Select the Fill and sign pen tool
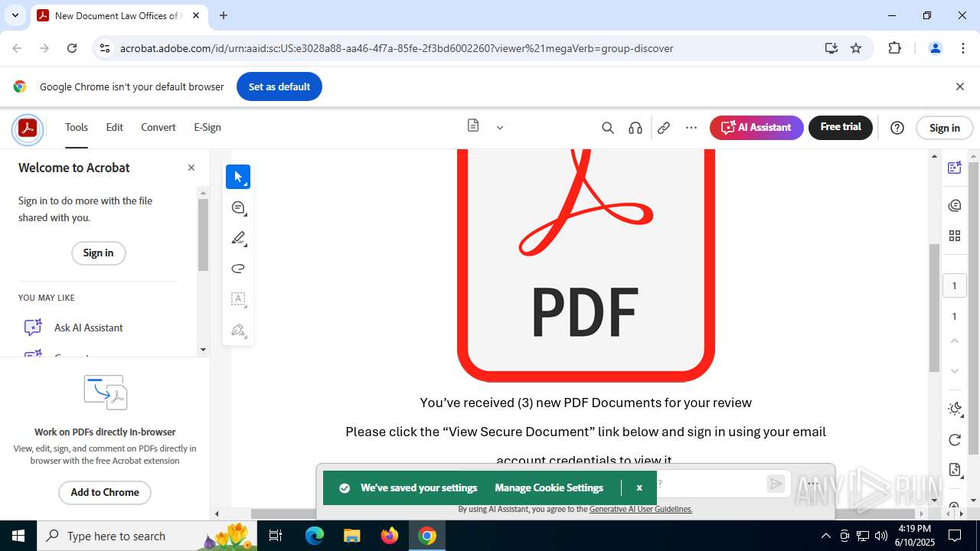The image size is (980, 551). [x=238, y=331]
